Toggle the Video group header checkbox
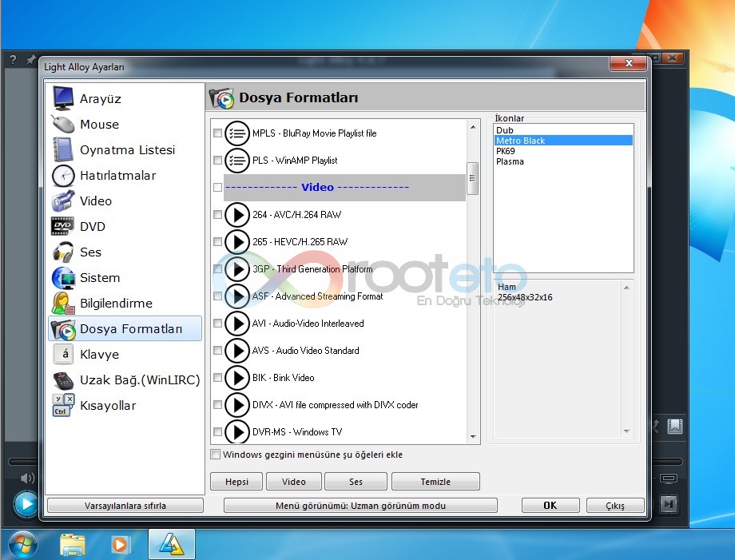Screen dimensions: 735x560 [x=217, y=188]
